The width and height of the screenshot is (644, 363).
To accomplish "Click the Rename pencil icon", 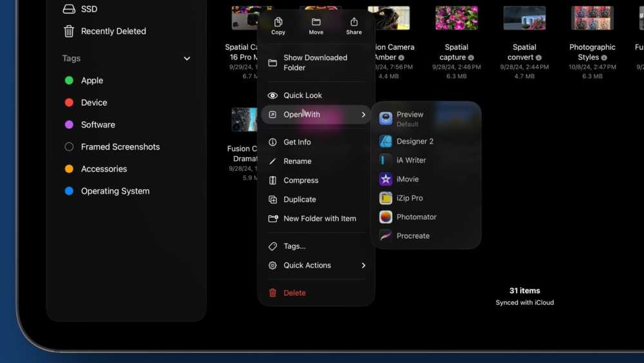I will [272, 161].
